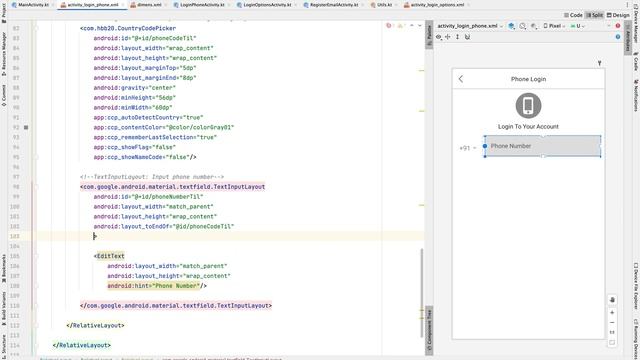Open the editor tabs three-dot menu
Viewport: 640px width, 360px height.
(x=627, y=5)
